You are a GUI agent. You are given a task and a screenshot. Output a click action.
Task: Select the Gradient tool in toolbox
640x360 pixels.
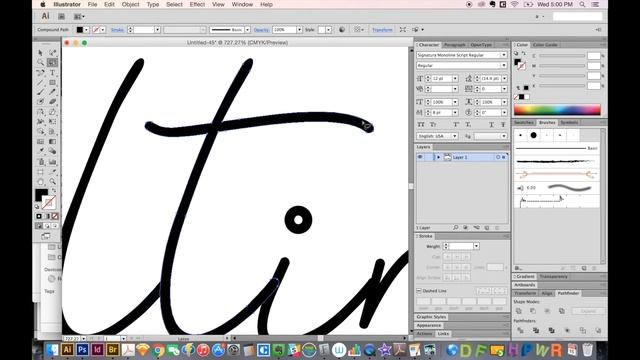pos(52,142)
